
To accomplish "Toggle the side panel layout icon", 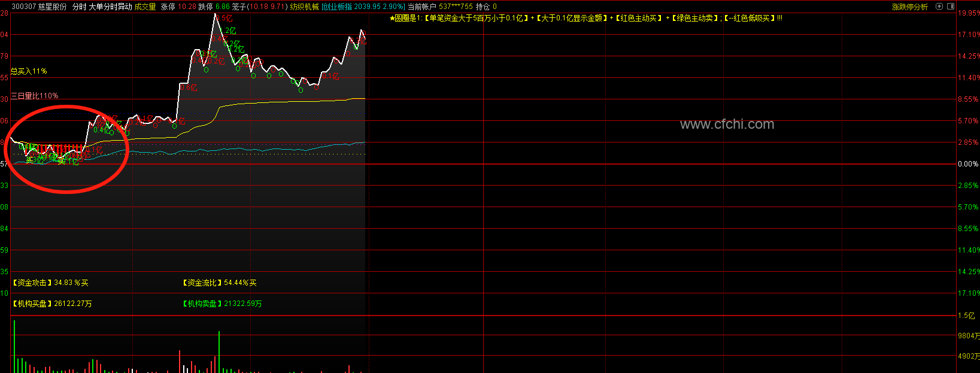I will 949,7.
